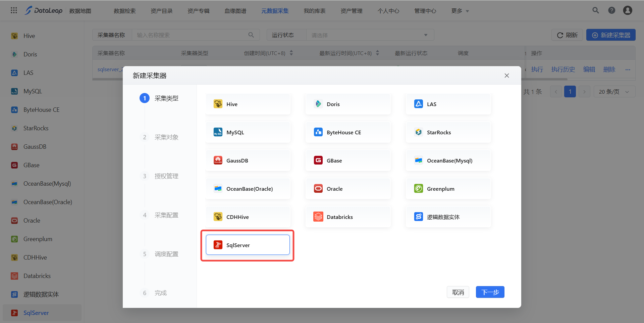Open the user profile avatar
The height and width of the screenshot is (323, 644).
tap(627, 10)
